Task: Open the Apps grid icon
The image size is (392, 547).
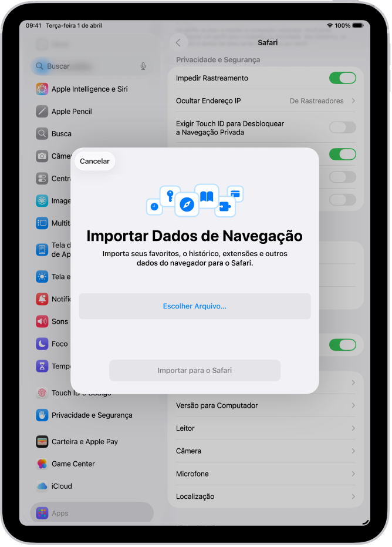Action: pyautogui.click(x=42, y=513)
